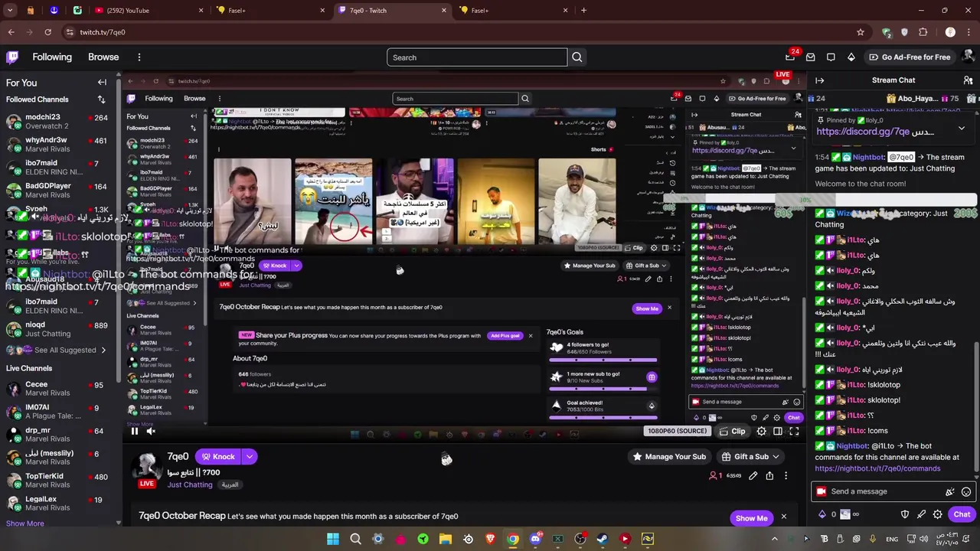Dismiss the October Recap banner

click(x=783, y=517)
